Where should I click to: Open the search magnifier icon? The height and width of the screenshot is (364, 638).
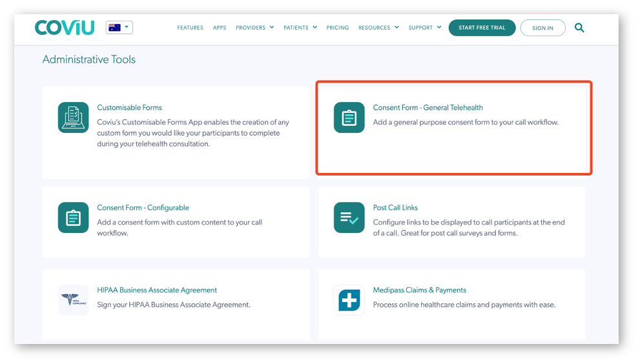(579, 28)
